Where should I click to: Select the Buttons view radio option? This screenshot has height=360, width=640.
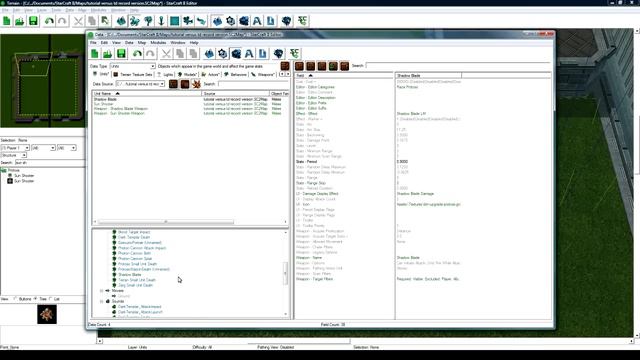coord(15,299)
